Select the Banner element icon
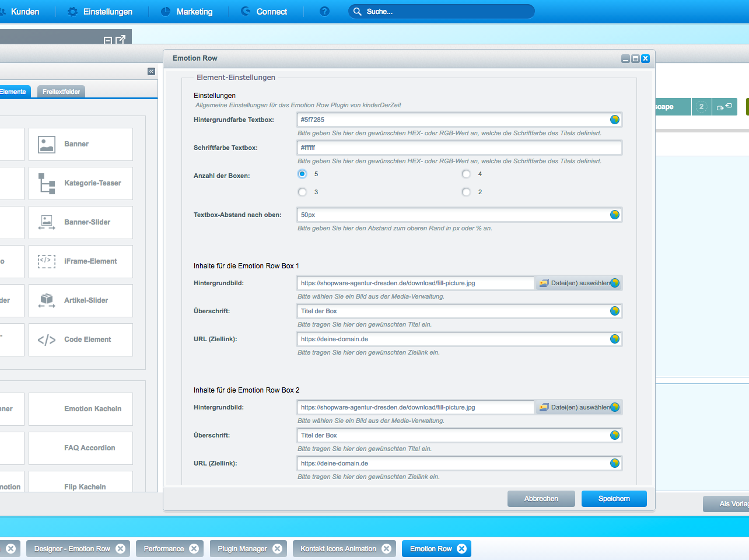This screenshot has height=560, width=749. (x=47, y=144)
